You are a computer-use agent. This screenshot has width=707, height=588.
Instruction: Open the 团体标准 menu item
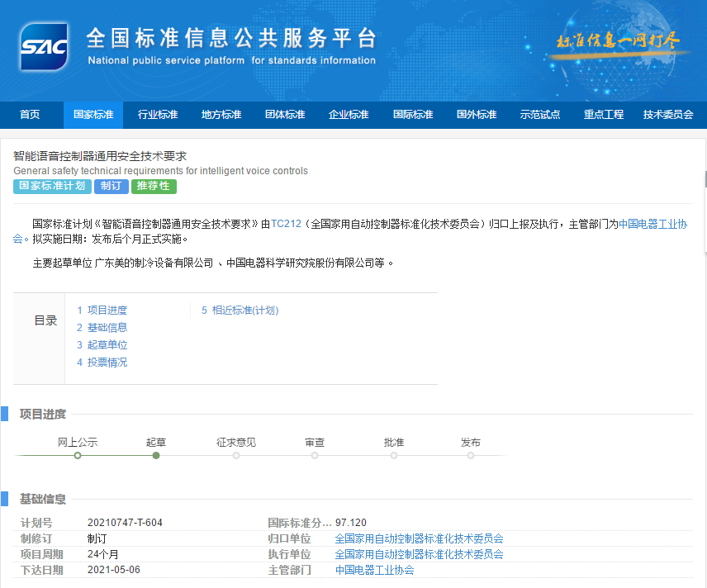click(285, 115)
